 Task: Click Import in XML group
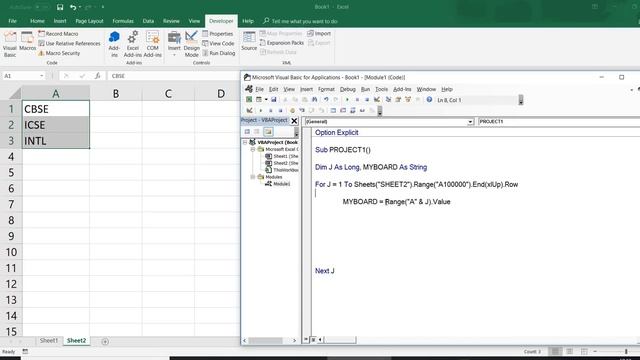[319, 33]
